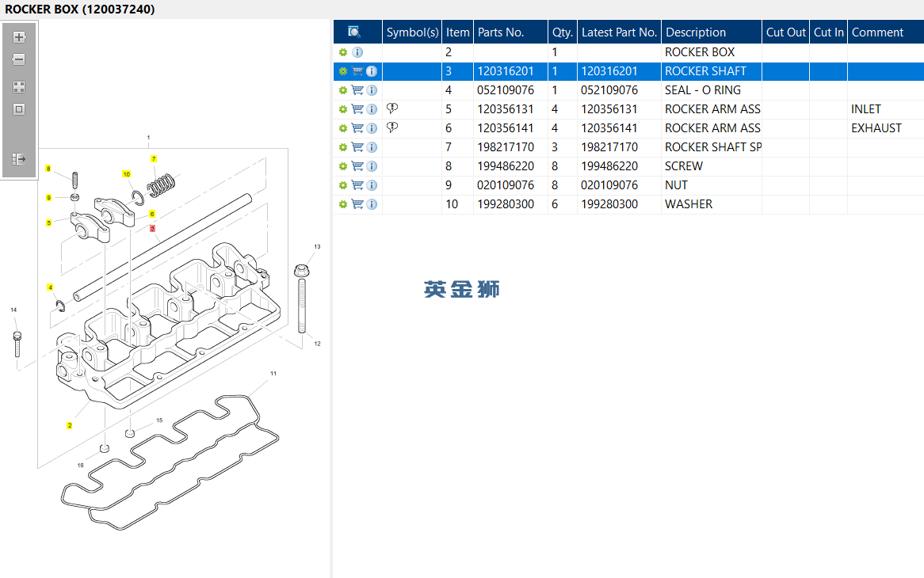Screen dimensions: 924x578
Task: Click the zoom in plus button
Action: tap(19, 37)
